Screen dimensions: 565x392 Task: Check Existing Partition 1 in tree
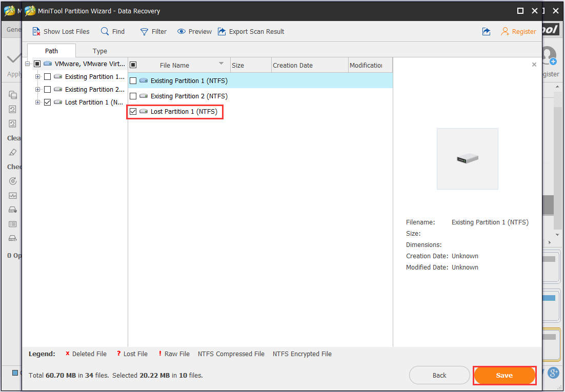[47, 77]
